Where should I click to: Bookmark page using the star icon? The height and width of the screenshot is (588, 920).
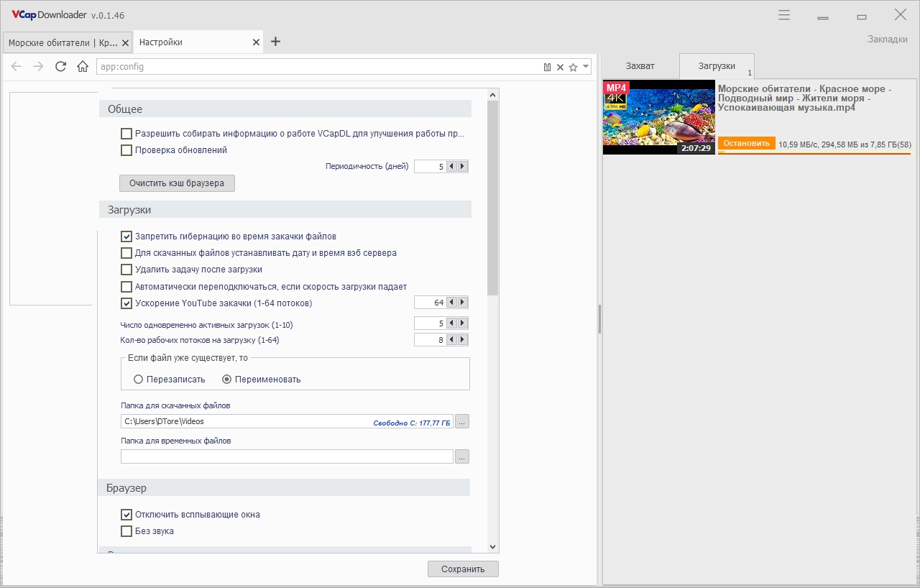click(x=573, y=67)
